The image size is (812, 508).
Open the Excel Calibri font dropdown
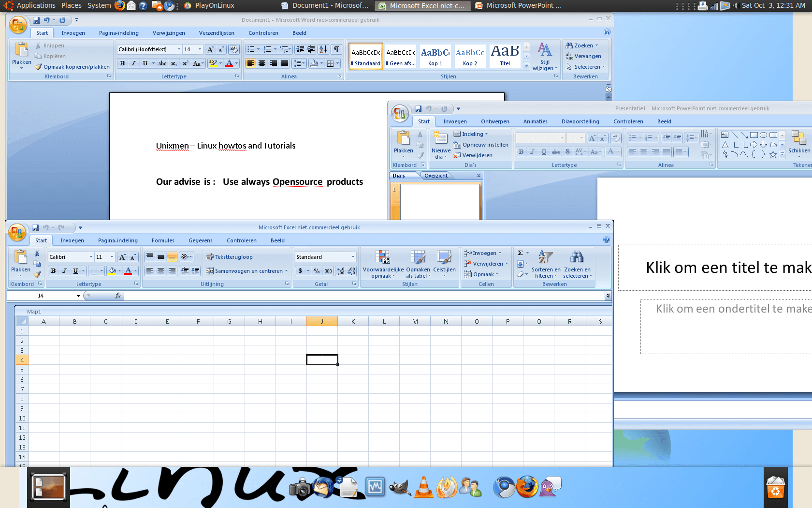[x=91, y=257]
